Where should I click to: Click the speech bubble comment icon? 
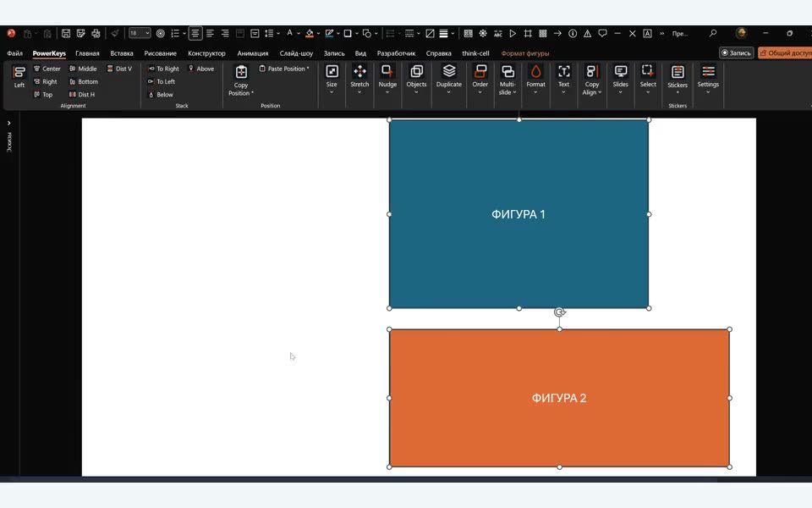[x=602, y=34]
